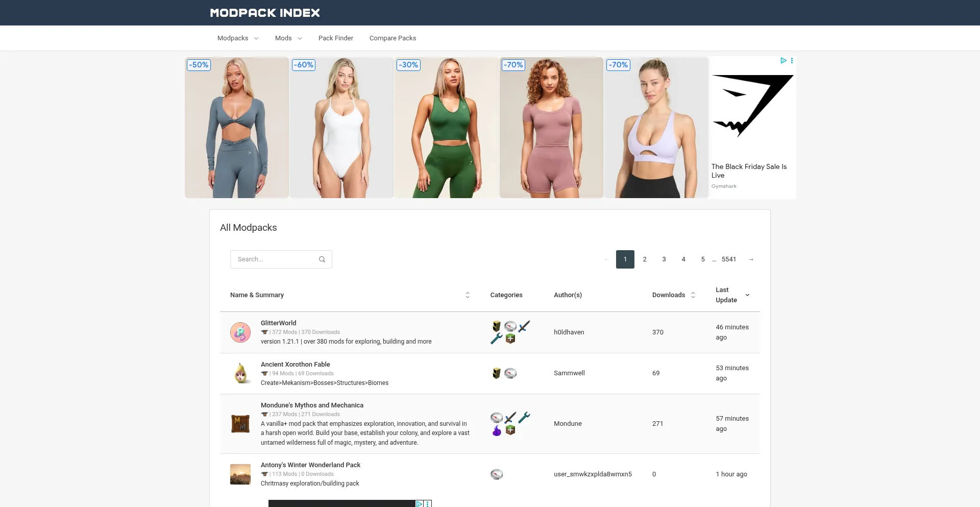Click the yellow block icon in Ancient Xorothon Fable row
This screenshot has height=507, width=980.
496,373
